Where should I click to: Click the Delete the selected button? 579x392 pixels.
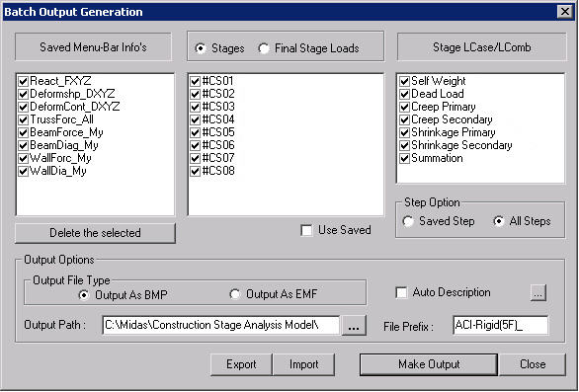tap(95, 233)
